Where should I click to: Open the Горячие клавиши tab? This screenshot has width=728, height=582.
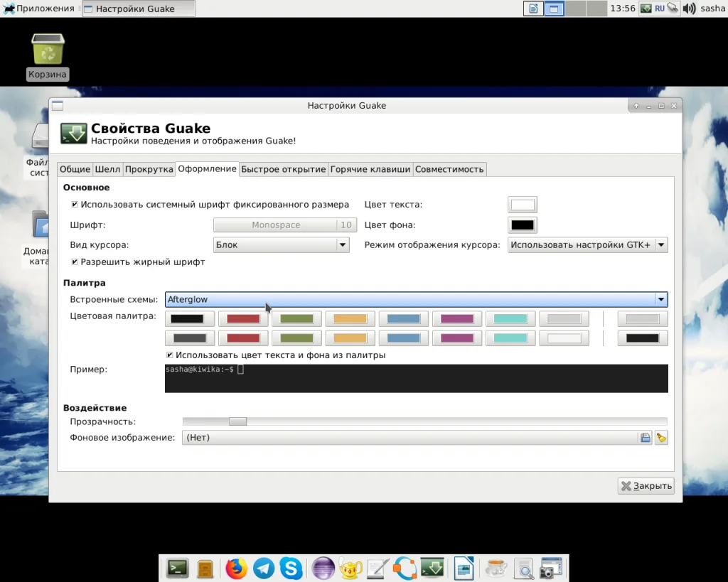pos(370,169)
